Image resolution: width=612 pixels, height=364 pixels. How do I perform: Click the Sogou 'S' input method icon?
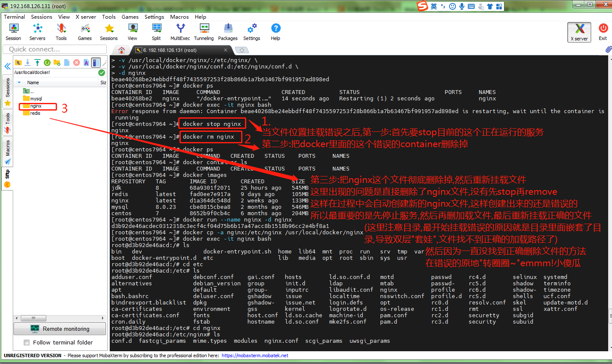click(x=422, y=6)
